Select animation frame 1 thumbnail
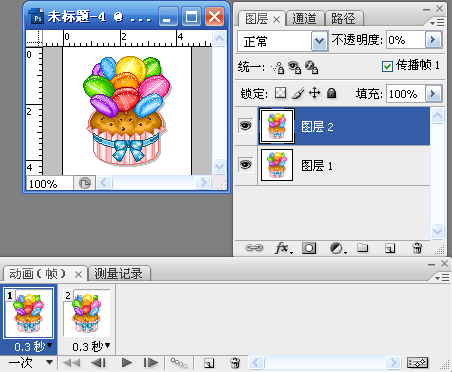452x372 pixels. point(28,313)
